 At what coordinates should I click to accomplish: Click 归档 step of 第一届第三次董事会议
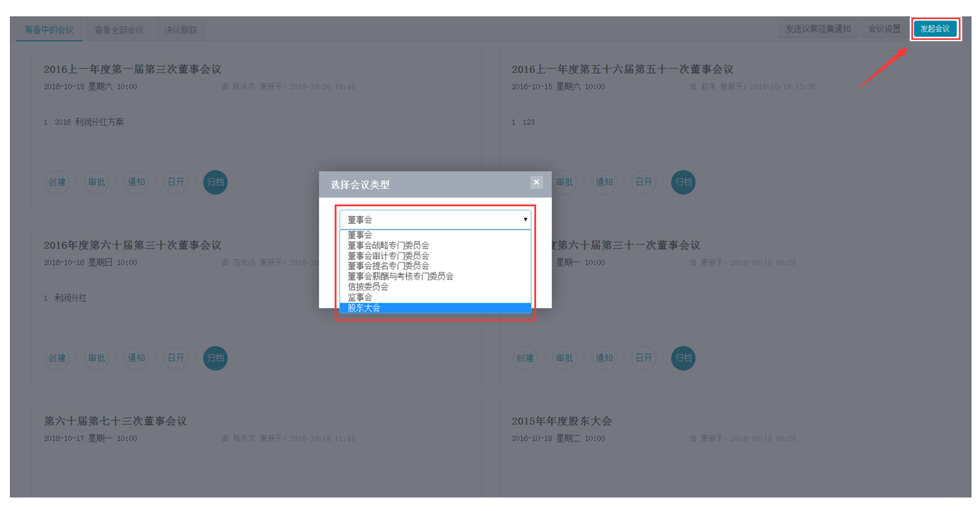215,182
